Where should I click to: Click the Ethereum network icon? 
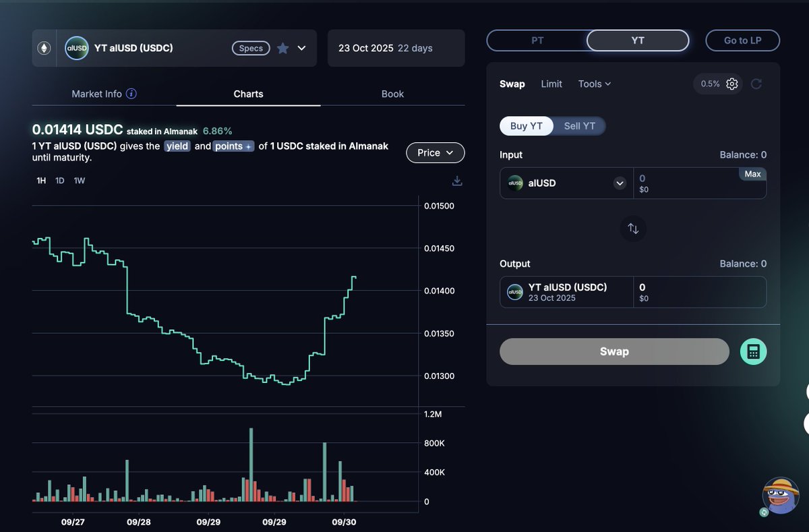coord(44,48)
